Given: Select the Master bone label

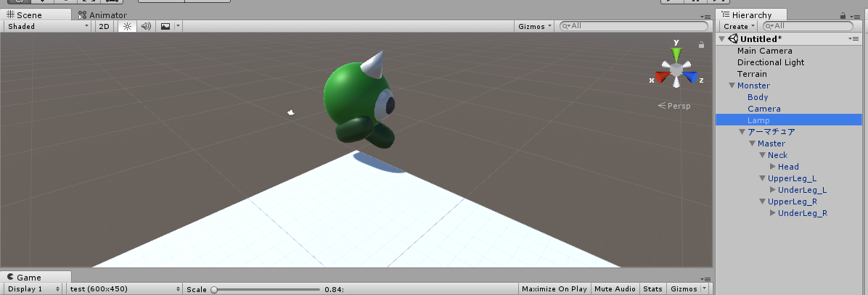Looking at the screenshot, I should 771,144.
